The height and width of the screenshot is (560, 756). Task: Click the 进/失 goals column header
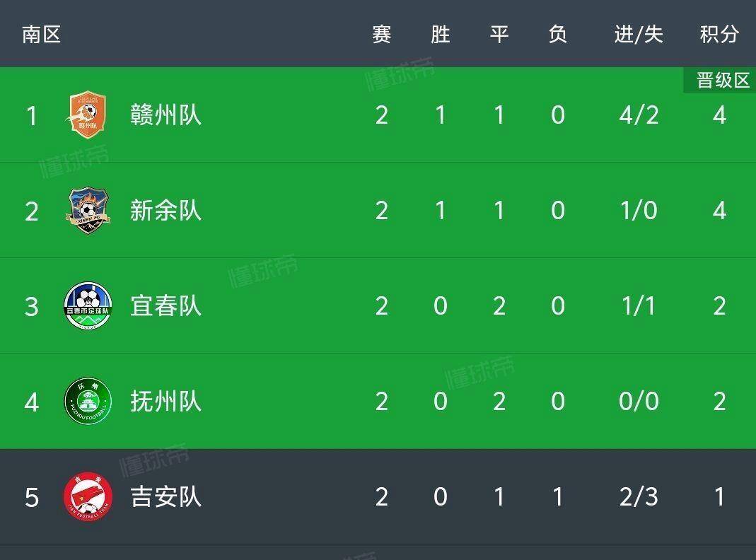[x=639, y=34]
